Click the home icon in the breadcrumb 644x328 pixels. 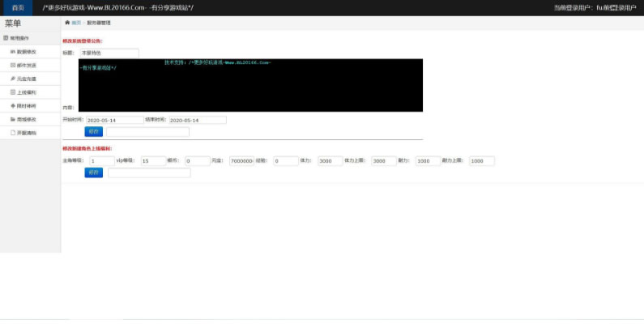67,23
